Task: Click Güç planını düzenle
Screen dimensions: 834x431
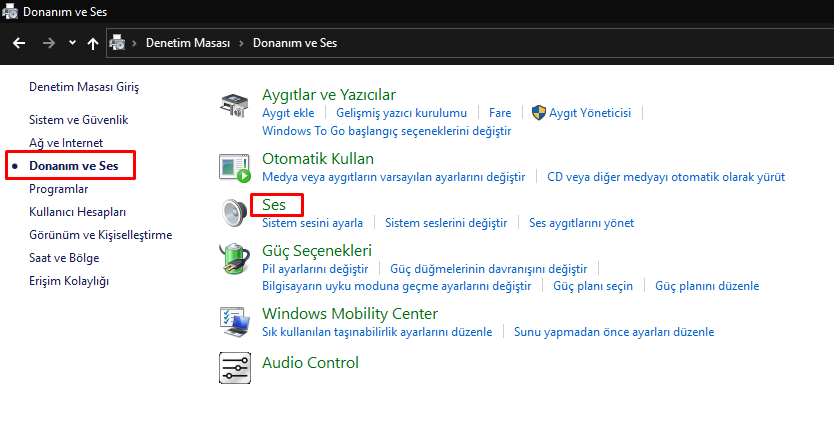Action: click(x=707, y=286)
